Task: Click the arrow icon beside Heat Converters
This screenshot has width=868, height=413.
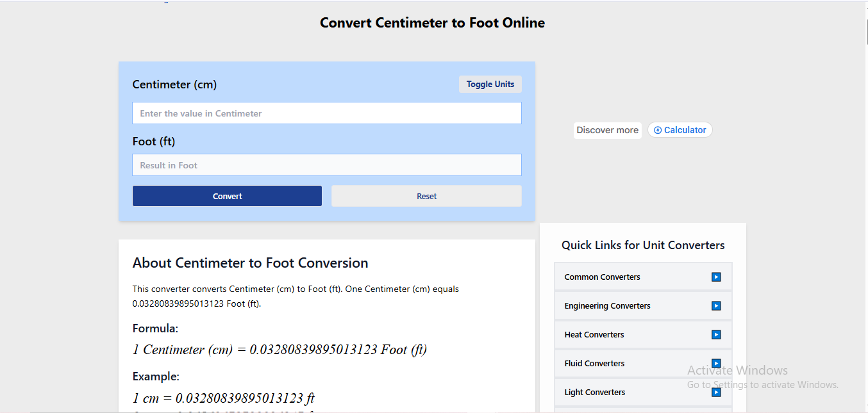Action: 715,334
